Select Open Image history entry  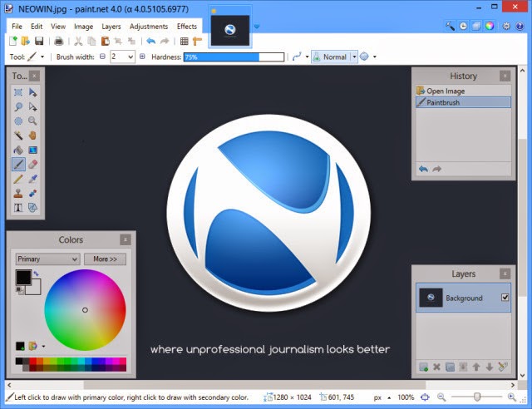coord(463,91)
